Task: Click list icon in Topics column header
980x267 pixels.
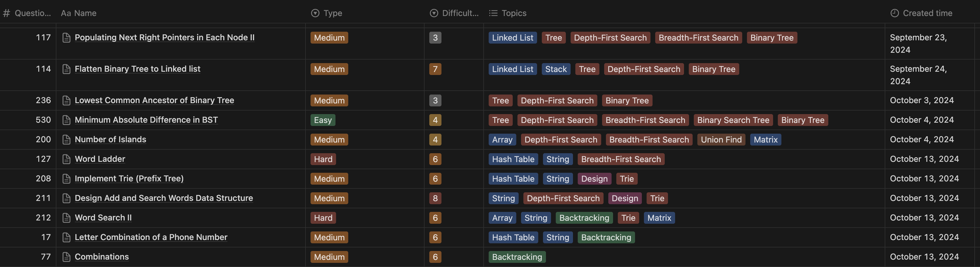Action: pyautogui.click(x=493, y=13)
